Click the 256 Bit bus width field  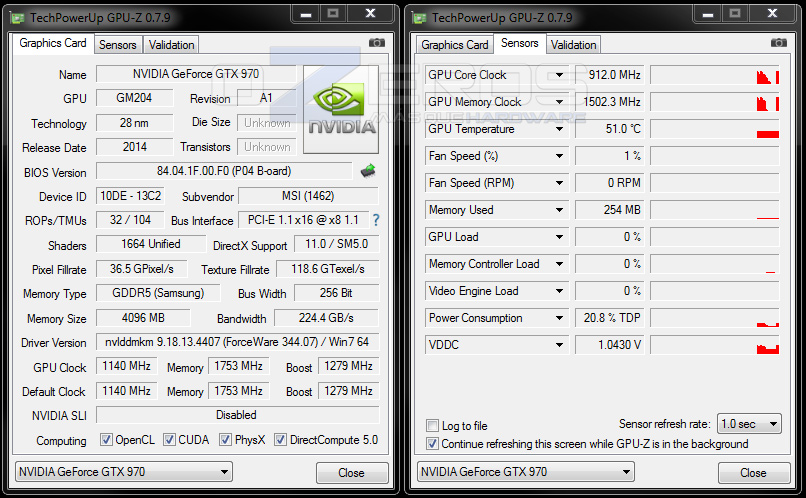point(336,293)
